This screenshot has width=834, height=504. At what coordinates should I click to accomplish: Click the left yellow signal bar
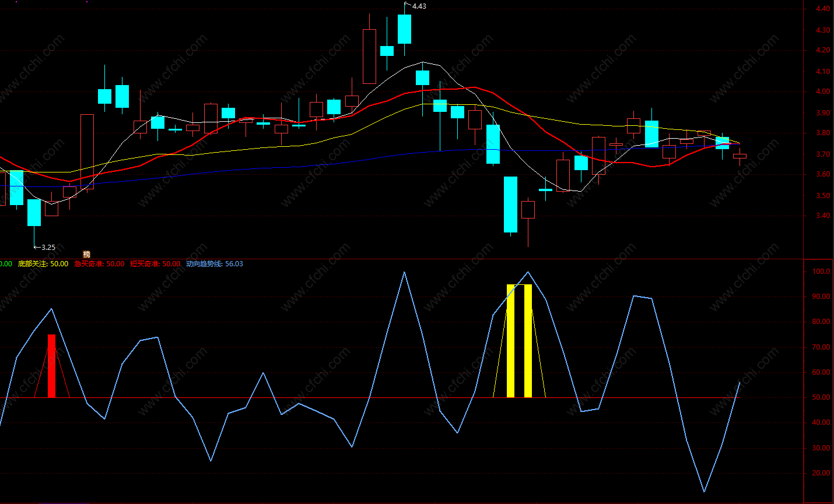point(510,341)
